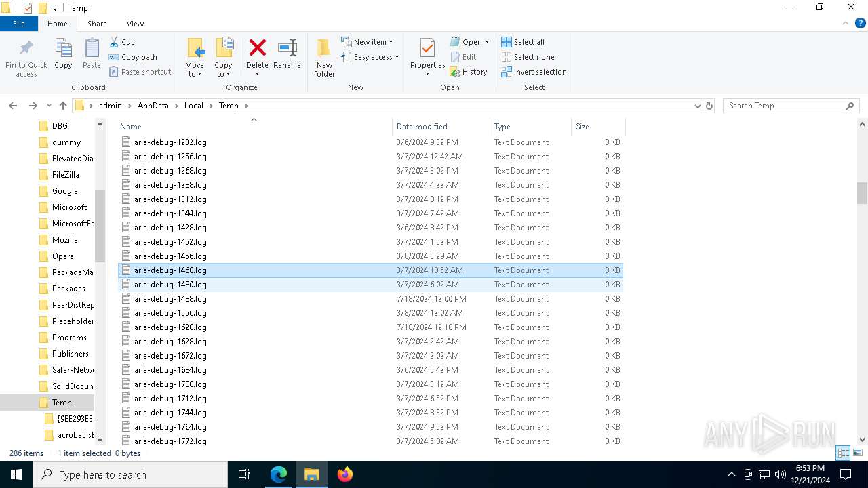Image resolution: width=868 pixels, height=488 pixels.
Task: Select file aria-debug-1488.log
Action: point(370,299)
